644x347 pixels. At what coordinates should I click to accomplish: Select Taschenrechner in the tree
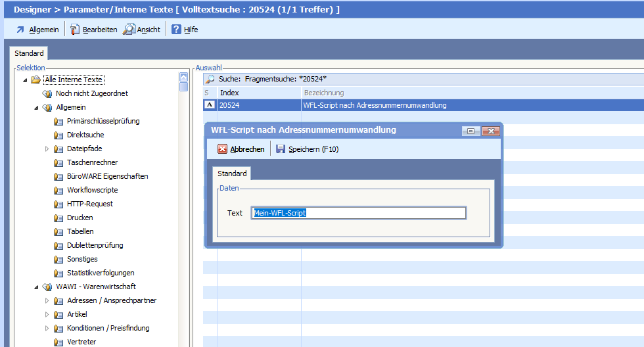click(93, 162)
